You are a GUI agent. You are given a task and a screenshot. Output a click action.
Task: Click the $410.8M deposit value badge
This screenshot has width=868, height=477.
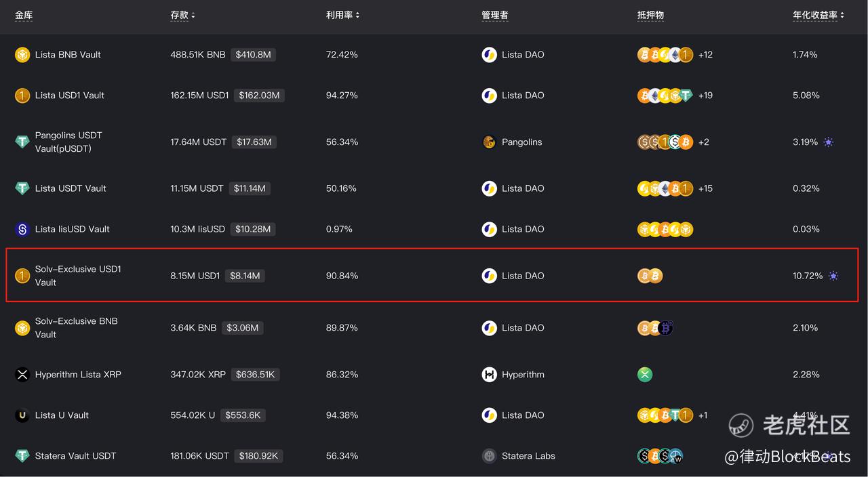[253, 55]
